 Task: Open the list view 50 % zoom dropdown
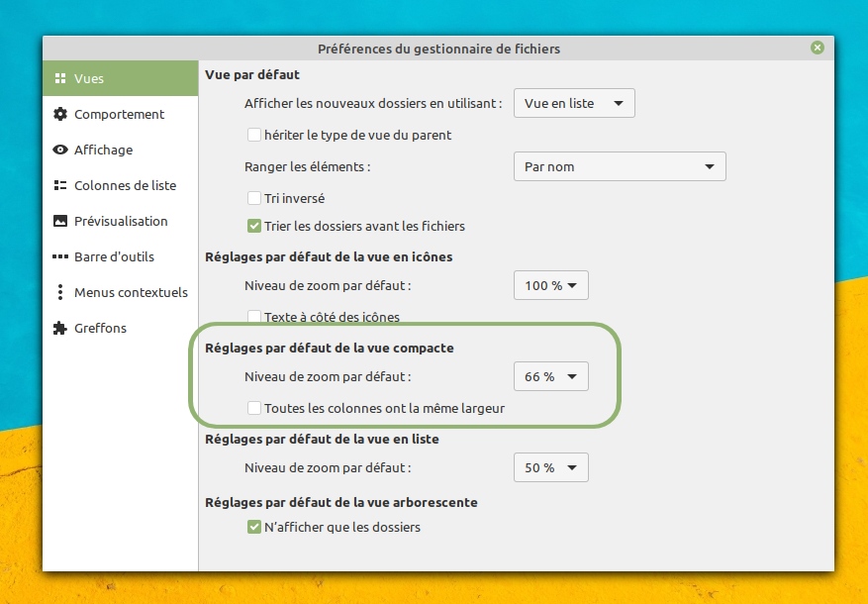(x=551, y=467)
